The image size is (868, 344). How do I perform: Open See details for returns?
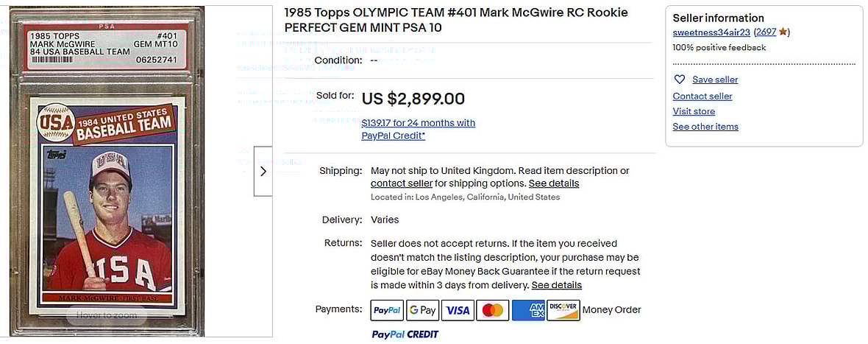point(556,285)
